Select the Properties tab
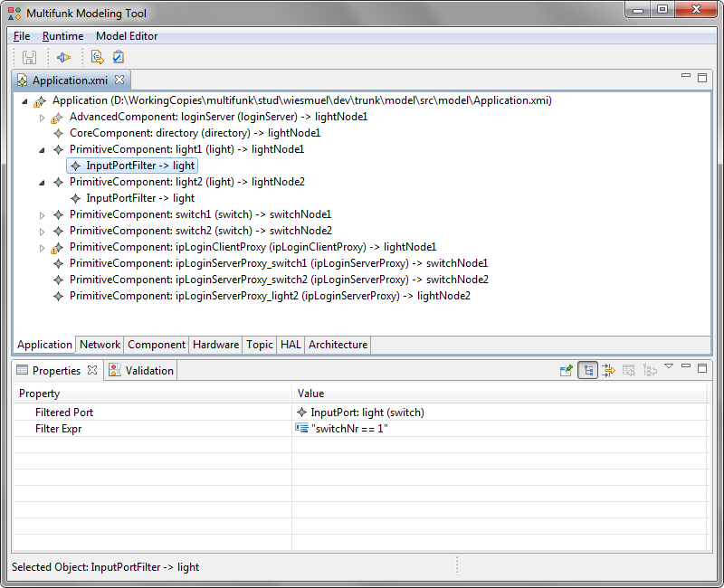 (56, 371)
